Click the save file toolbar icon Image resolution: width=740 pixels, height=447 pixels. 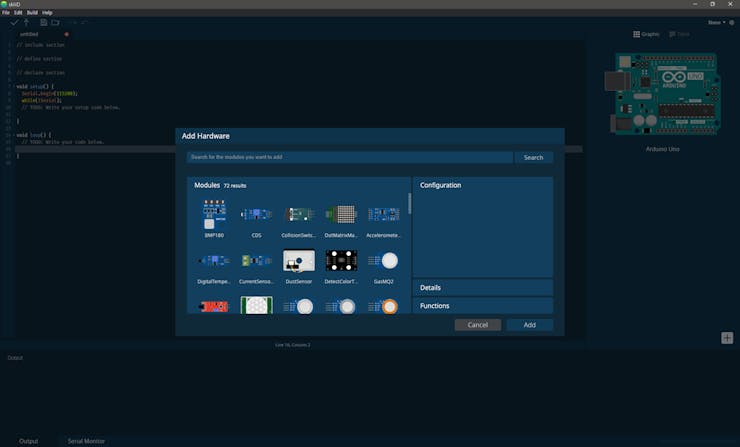43,22
